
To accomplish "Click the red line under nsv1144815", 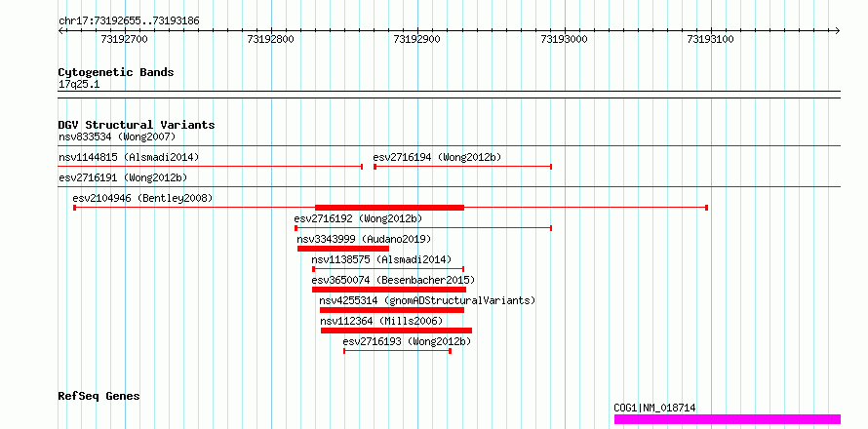I will [x=211, y=167].
